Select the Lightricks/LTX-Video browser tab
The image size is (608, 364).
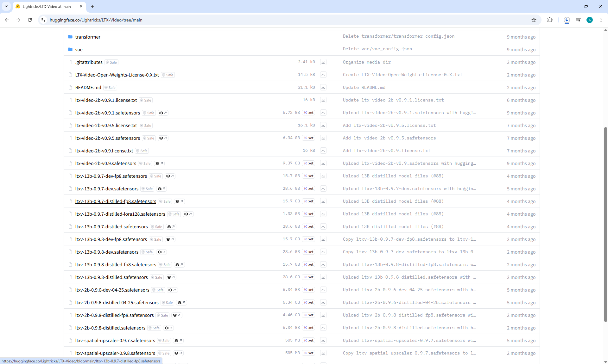click(x=47, y=6)
